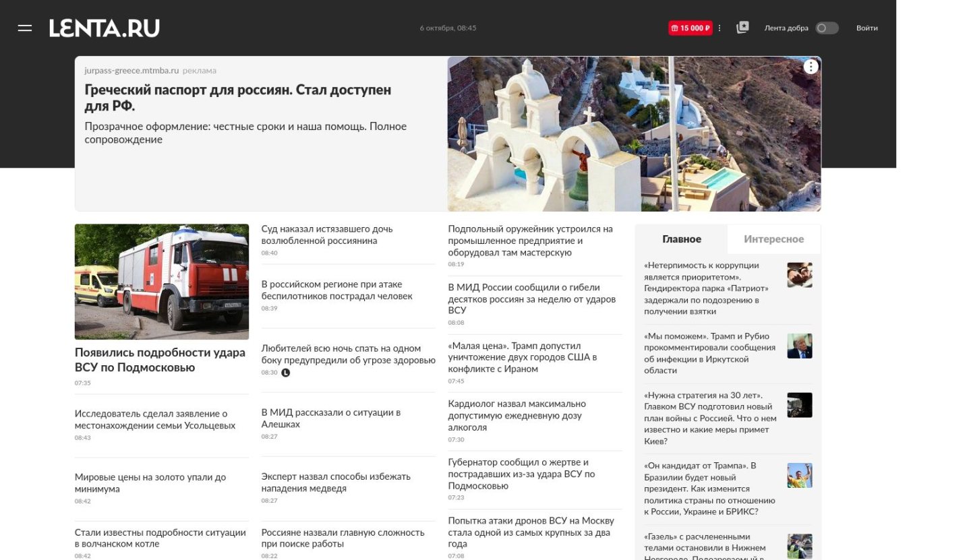Click thumbnail beside the Brazil president story
971x560 pixels.
click(800, 475)
